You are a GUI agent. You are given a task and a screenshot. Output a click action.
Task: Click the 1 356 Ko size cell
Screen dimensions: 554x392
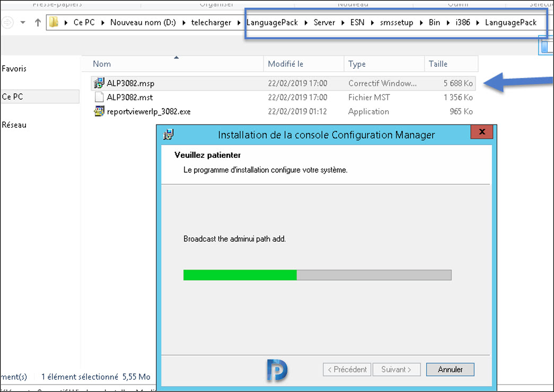[458, 97]
